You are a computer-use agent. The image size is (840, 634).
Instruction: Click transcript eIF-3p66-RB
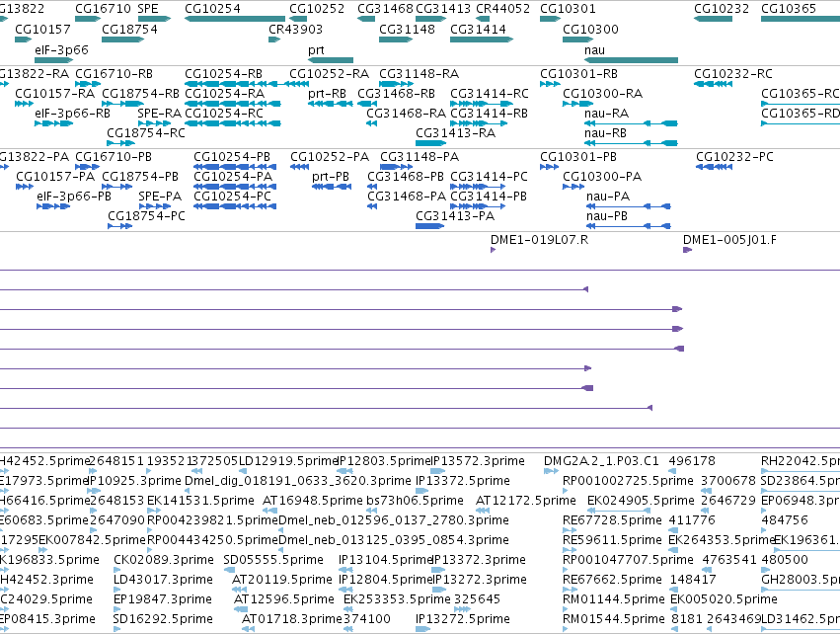click(x=72, y=114)
